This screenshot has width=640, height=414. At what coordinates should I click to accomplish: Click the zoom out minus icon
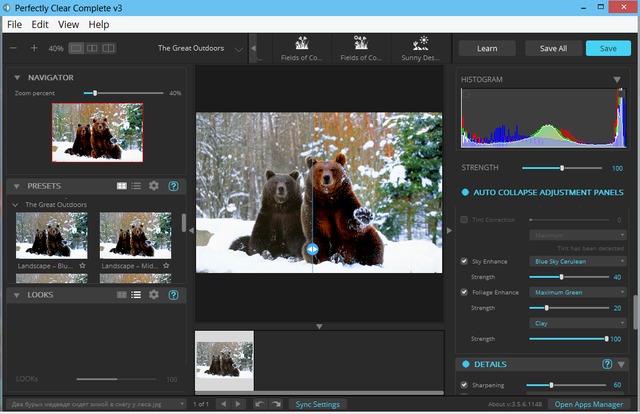14,48
